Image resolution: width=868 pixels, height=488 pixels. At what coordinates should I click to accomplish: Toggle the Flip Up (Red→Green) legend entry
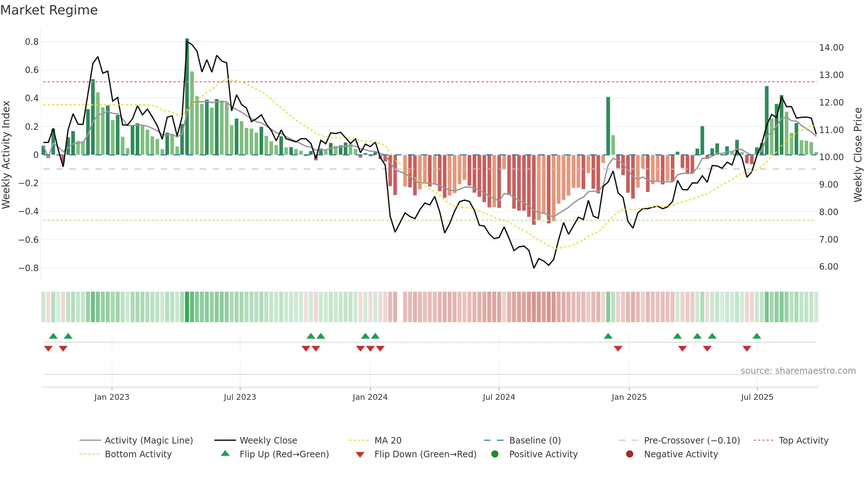(275, 454)
